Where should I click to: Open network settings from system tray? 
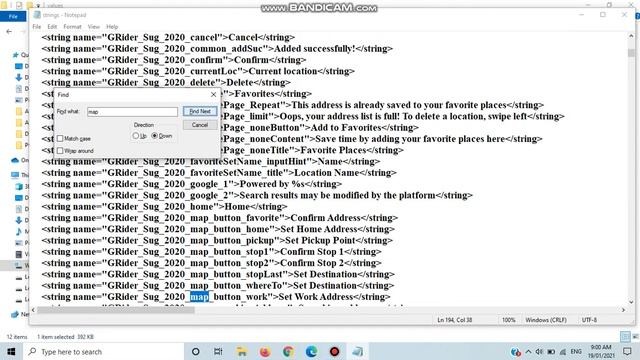(x=563, y=351)
